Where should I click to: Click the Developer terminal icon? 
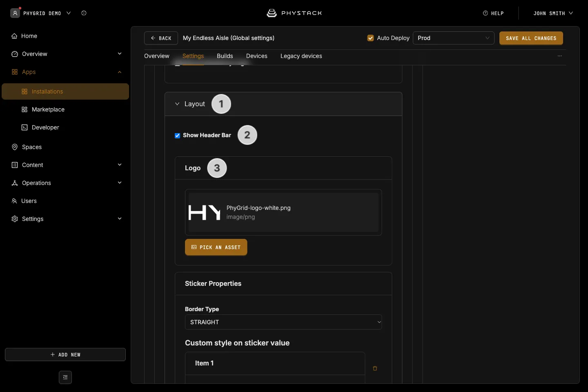(x=24, y=127)
